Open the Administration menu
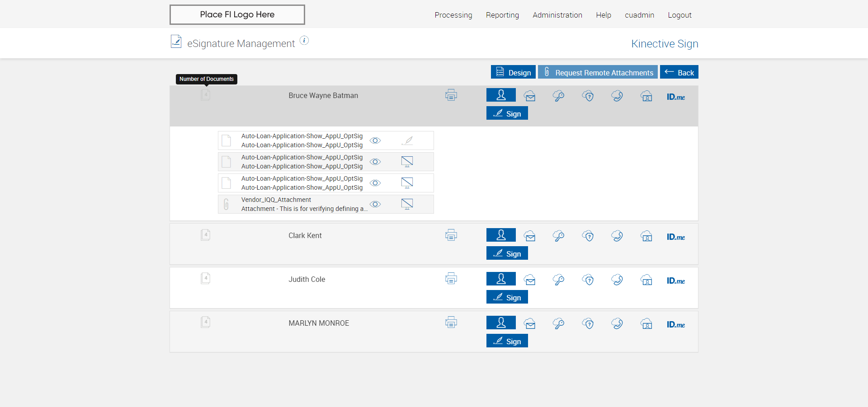This screenshot has width=868, height=407. [557, 15]
